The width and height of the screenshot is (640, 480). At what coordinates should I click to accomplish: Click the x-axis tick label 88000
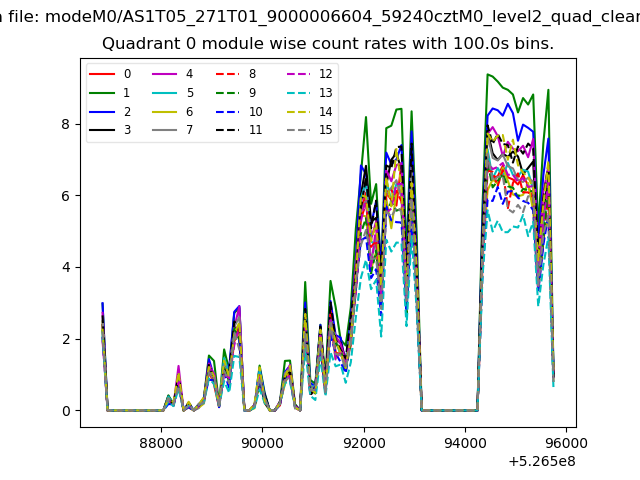tap(161, 443)
